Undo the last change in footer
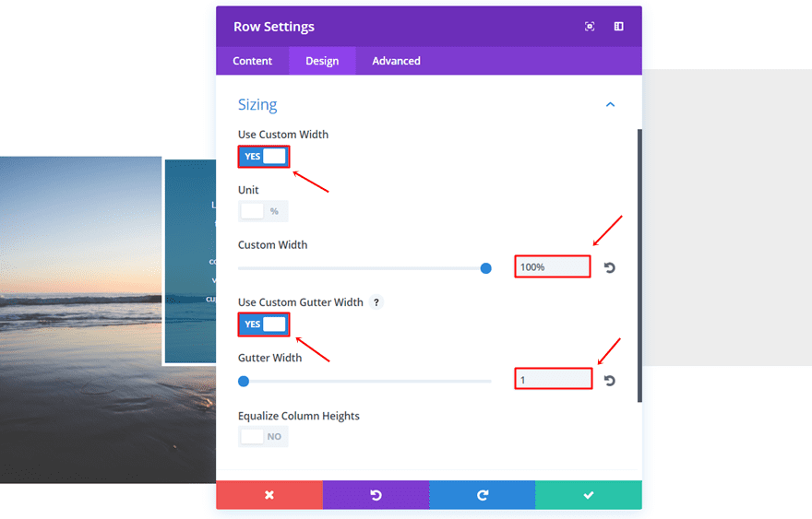 376,495
